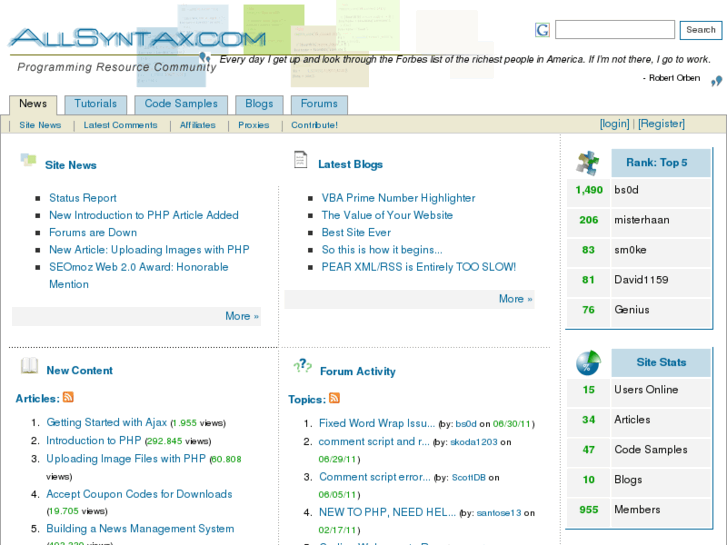The width and height of the screenshot is (727, 545).
Task: Select Contribute! submenu item
Action: 314,125
